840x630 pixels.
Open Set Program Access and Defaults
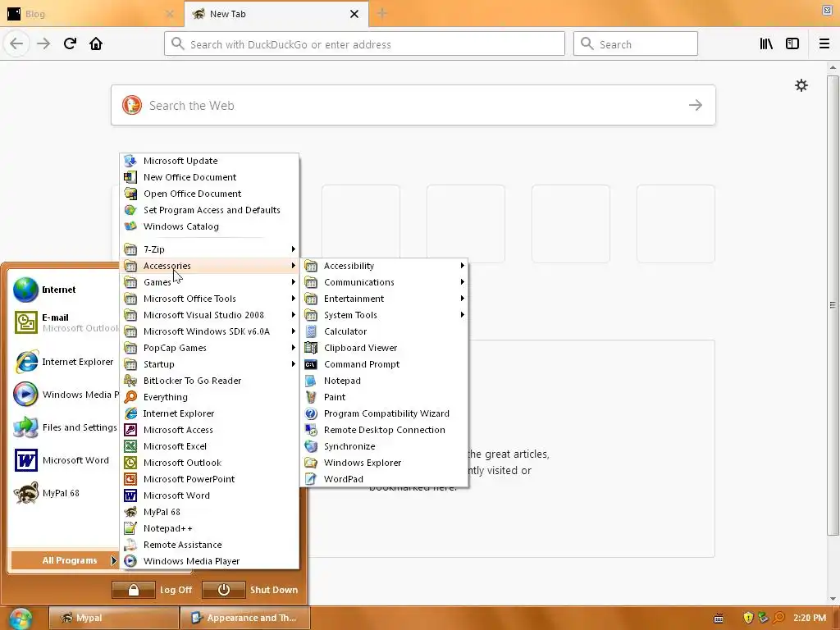pyautogui.click(x=209, y=210)
